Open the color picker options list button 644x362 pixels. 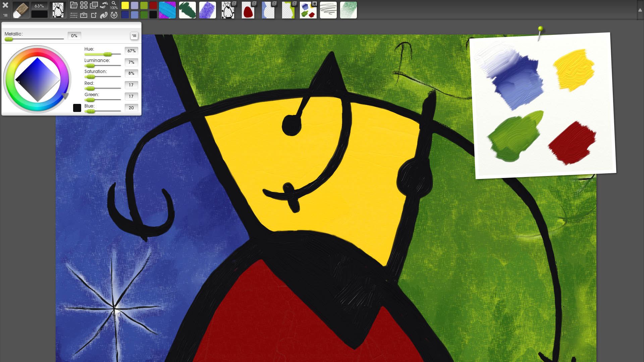[x=134, y=36]
